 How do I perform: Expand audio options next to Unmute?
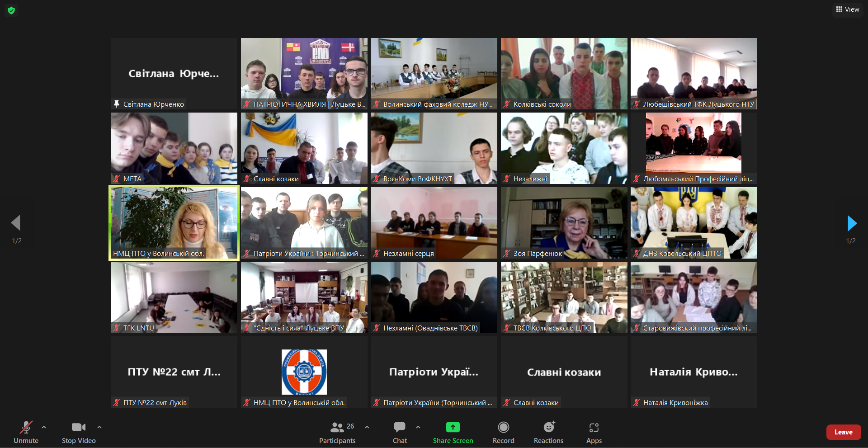point(44,427)
